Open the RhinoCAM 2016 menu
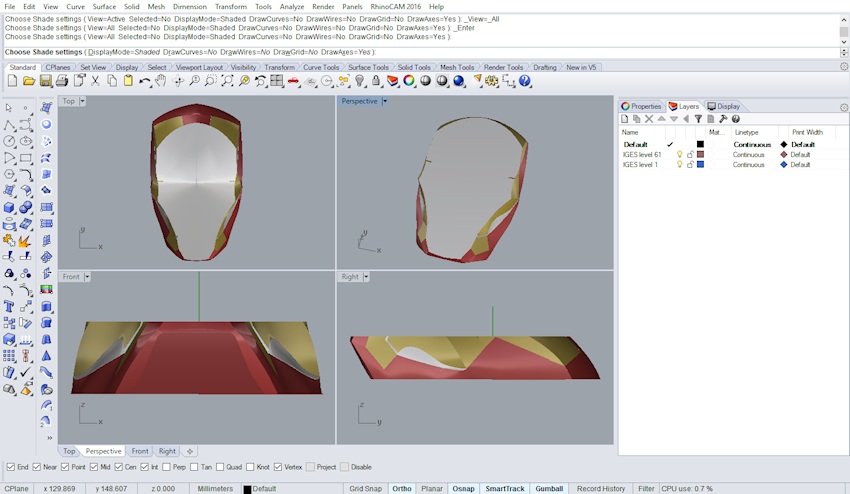 (396, 7)
